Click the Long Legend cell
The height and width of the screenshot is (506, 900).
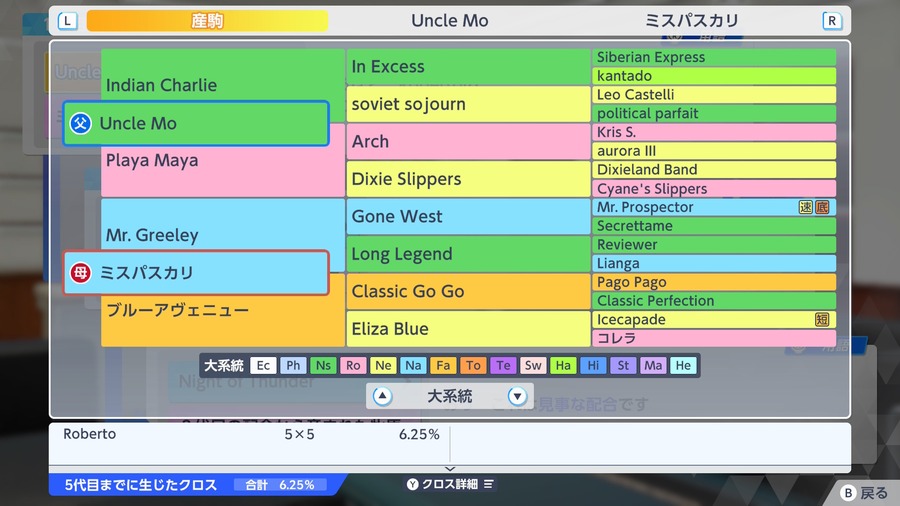(x=468, y=254)
